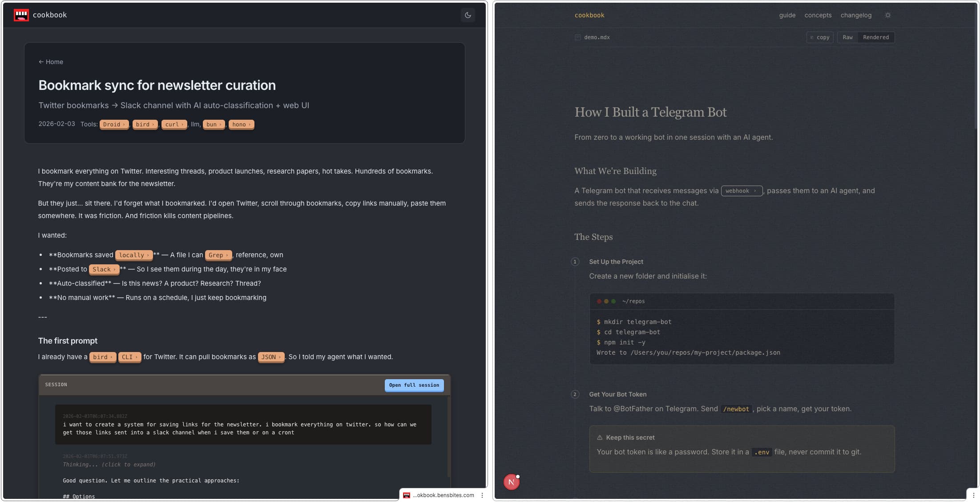Switch to Rendered view
The height and width of the screenshot is (502, 980).
(x=875, y=37)
